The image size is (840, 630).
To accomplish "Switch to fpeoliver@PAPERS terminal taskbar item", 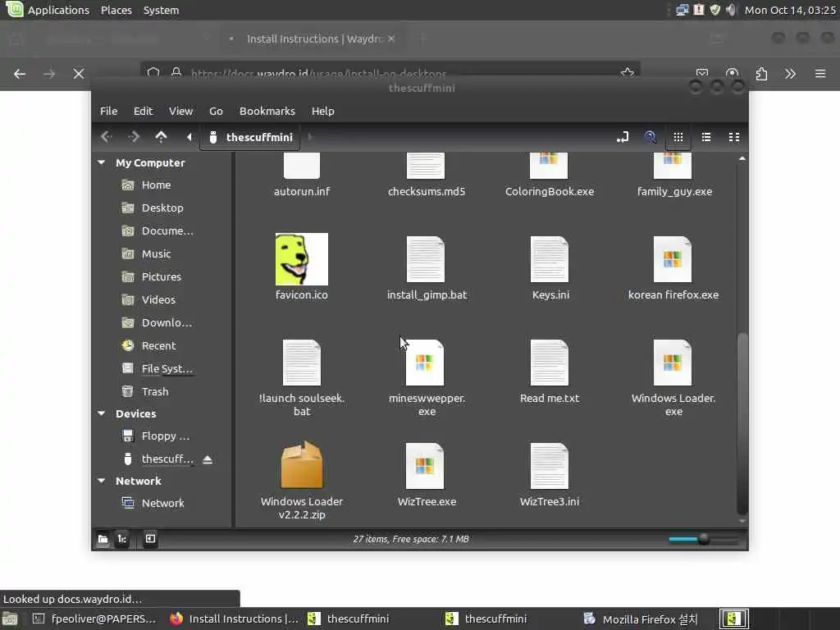I will 95,619.
